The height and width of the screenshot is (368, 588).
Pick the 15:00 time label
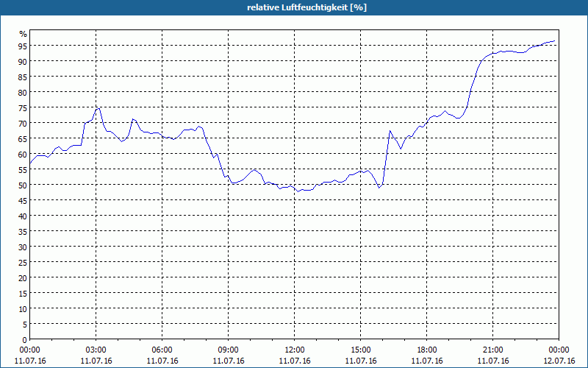coord(361,350)
